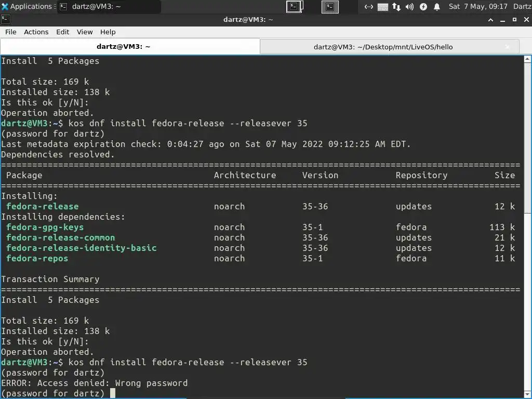Viewport: 532px width, 399px height.
Task: Click the Repository column header text
Action: tap(421, 176)
